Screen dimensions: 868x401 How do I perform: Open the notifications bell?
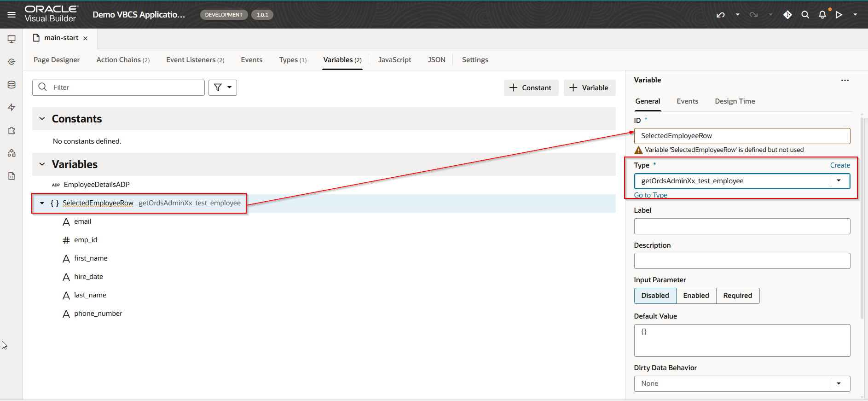click(822, 15)
